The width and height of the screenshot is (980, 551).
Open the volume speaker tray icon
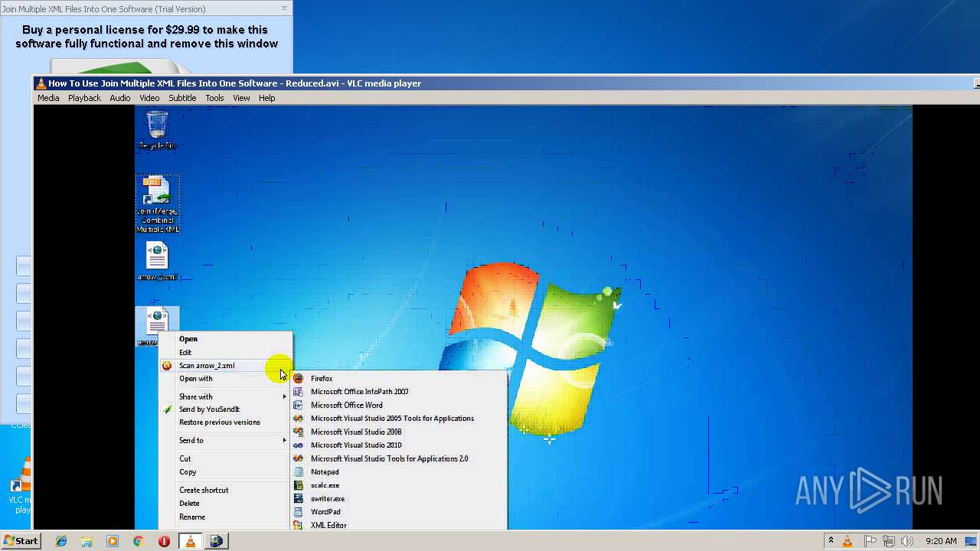point(907,541)
